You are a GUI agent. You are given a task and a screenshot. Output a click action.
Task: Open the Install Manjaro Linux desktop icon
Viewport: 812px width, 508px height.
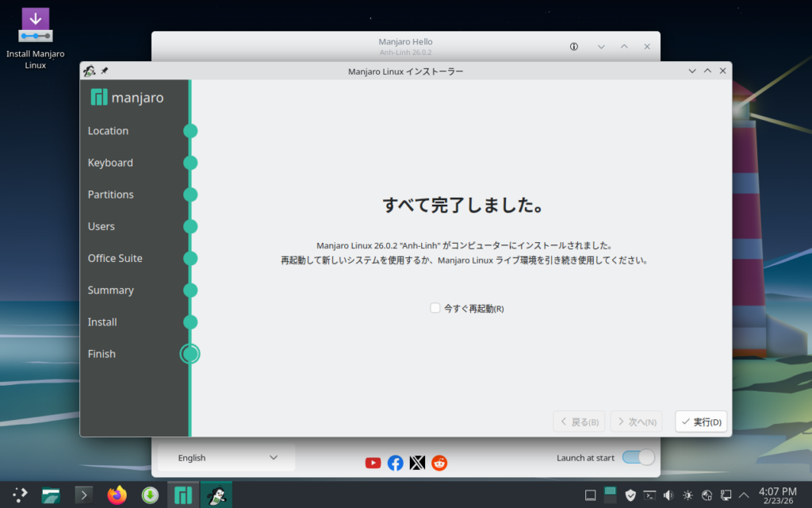(35, 26)
